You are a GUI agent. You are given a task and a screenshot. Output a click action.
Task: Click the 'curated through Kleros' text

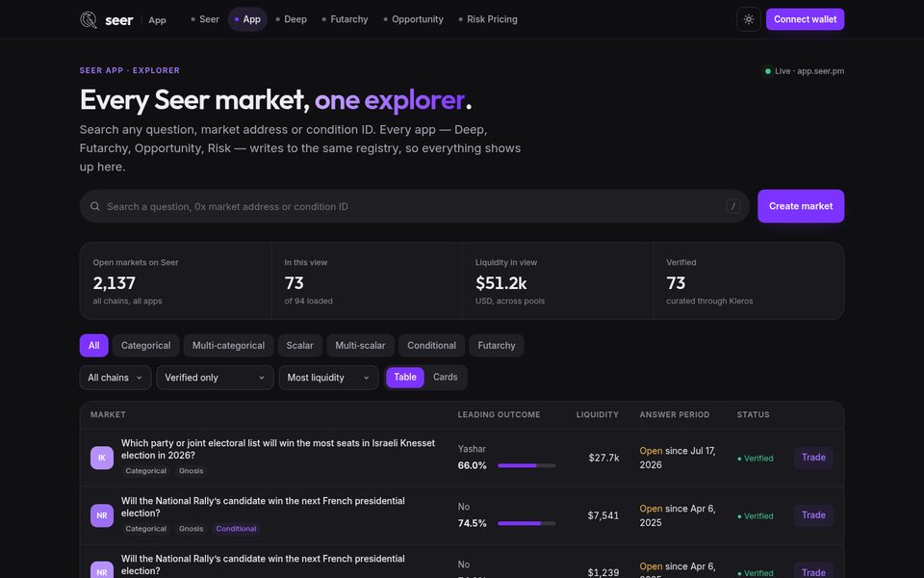point(709,302)
